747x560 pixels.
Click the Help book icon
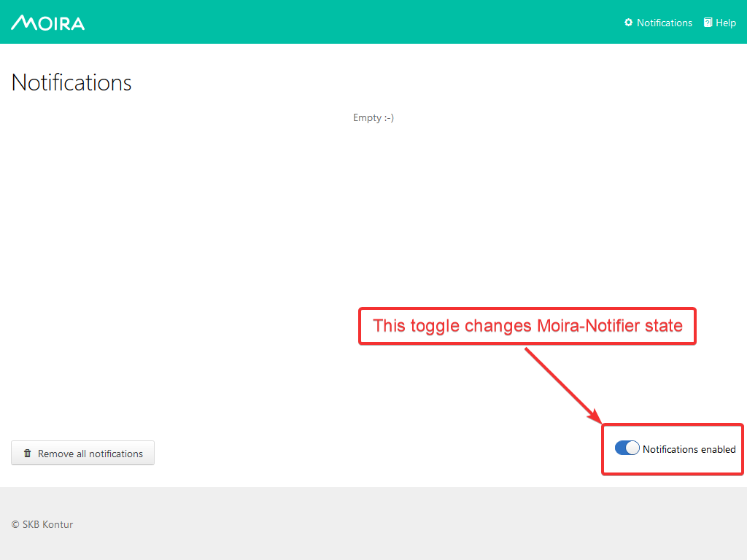(708, 23)
